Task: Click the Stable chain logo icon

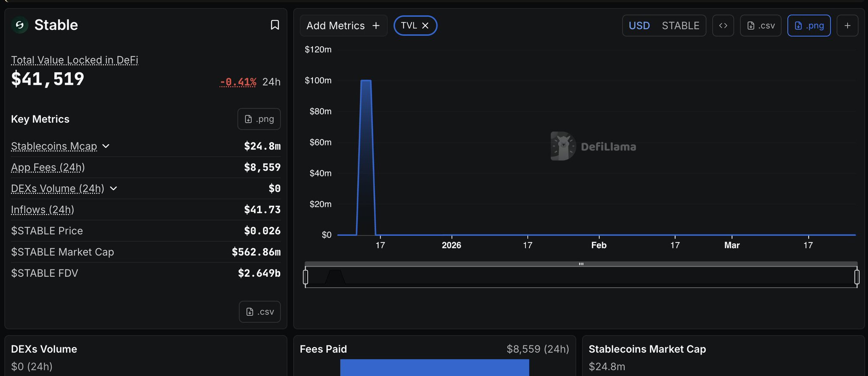Action: 20,25
